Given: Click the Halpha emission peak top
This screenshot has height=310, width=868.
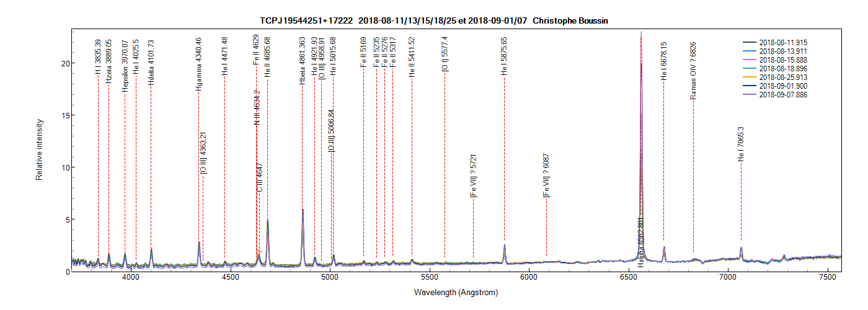Looking at the screenshot, I should pos(641,33).
